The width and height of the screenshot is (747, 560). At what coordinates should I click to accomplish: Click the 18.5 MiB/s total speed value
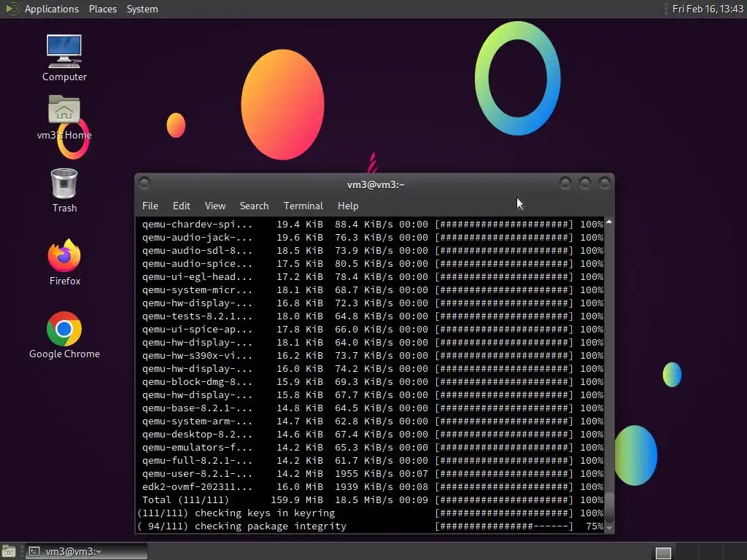(364, 500)
